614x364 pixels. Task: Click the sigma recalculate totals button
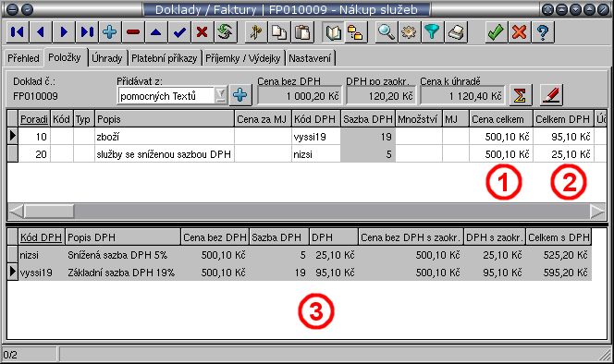point(520,95)
